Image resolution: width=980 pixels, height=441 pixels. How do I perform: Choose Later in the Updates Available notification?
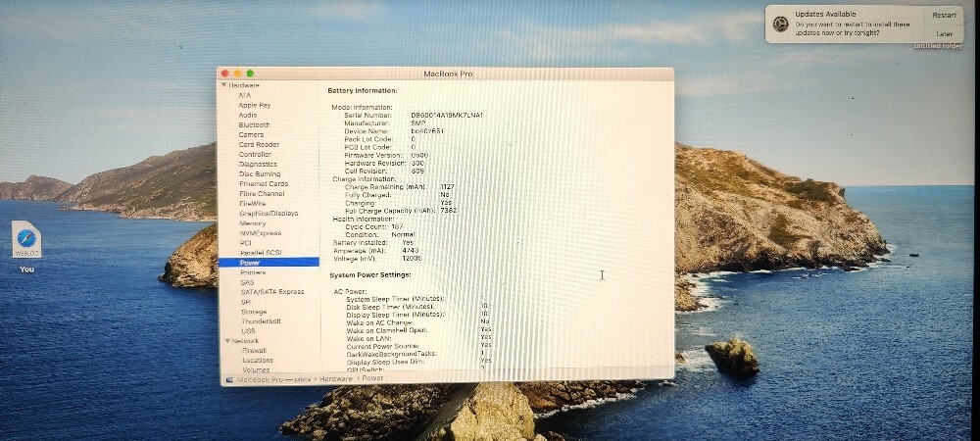(944, 33)
